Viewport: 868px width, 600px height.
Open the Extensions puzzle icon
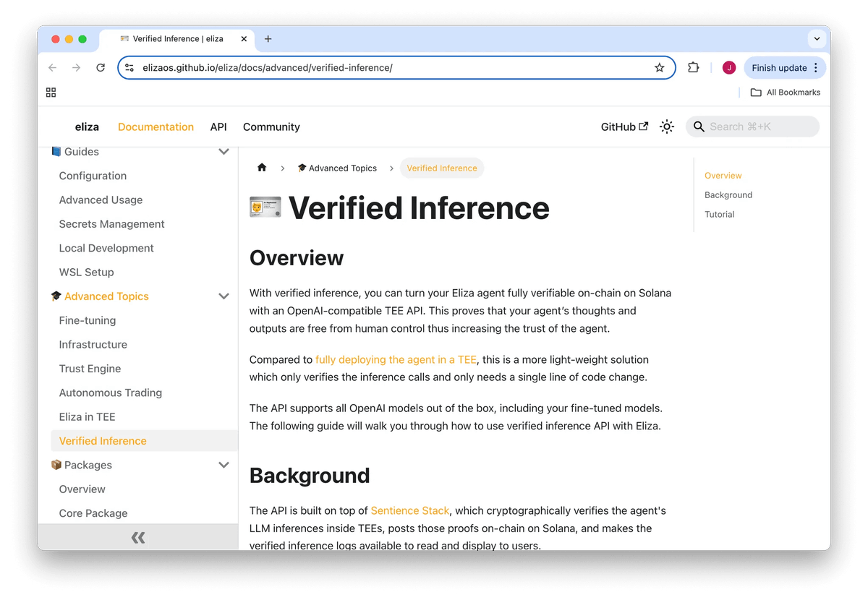tap(693, 68)
